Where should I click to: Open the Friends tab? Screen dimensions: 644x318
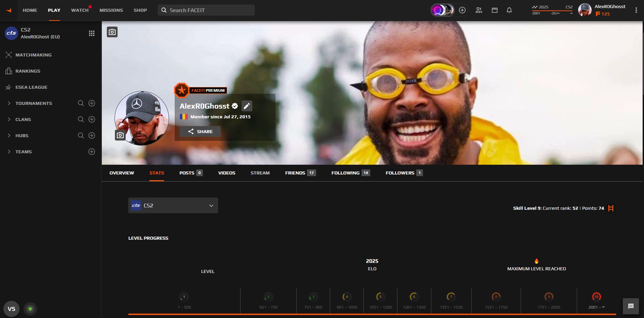(x=300, y=173)
